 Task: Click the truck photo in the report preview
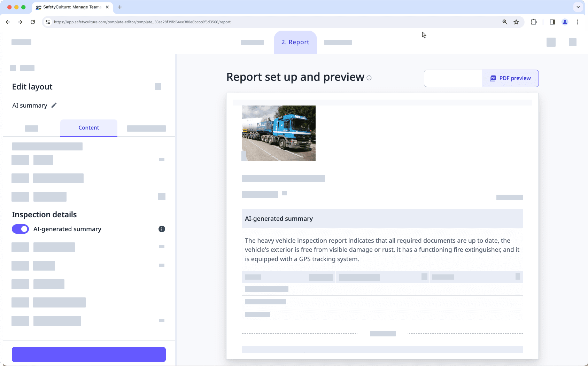(x=279, y=133)
